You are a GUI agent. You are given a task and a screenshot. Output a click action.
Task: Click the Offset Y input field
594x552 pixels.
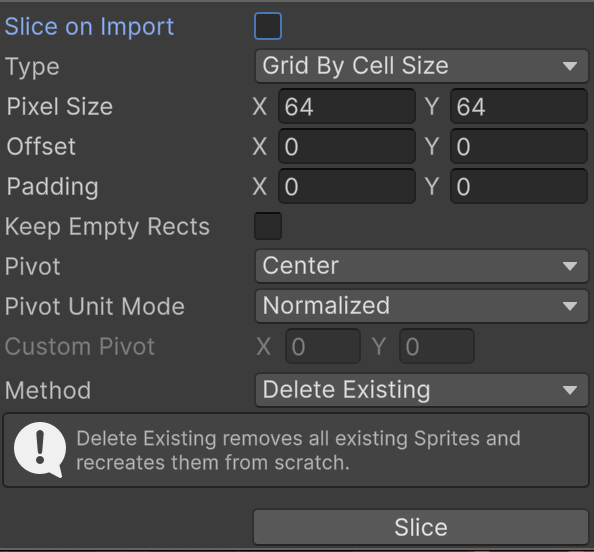(519, 146)
